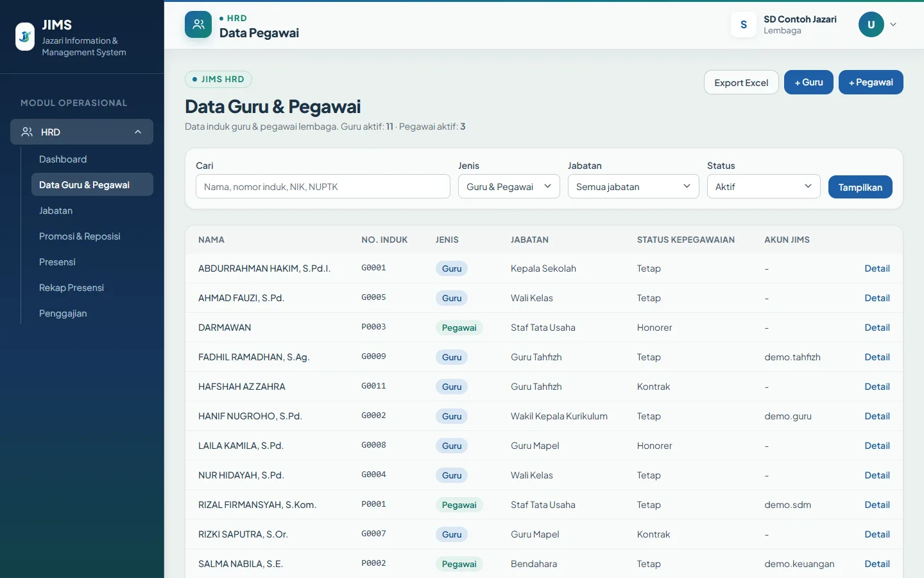The width and height of the screenshot is (924, 578).
Task: Click the Wakil Kepala Kurikulum cell
Action: coord(559,416)
